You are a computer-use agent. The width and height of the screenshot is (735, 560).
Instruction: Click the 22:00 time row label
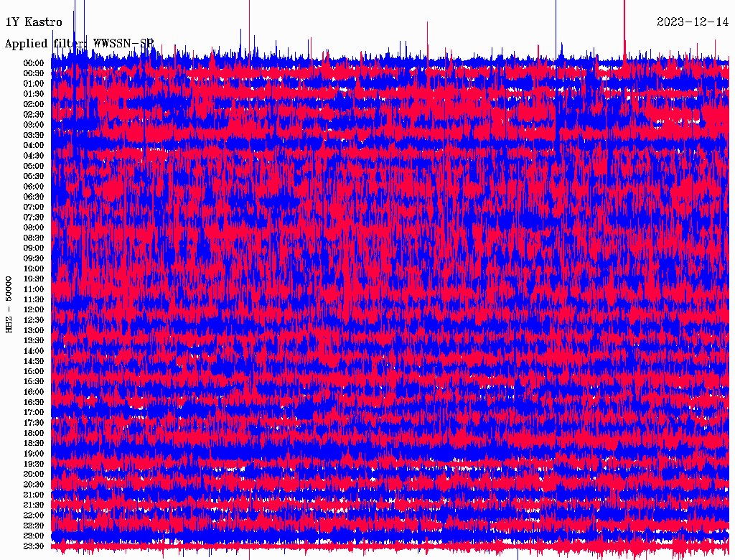[x=34, y=515]
